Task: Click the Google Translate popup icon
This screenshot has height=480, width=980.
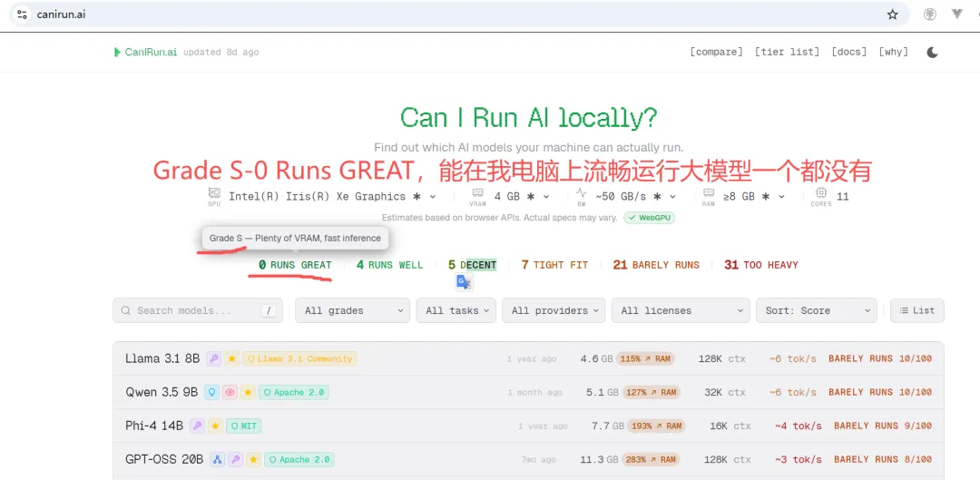Action: pos(463,282)
